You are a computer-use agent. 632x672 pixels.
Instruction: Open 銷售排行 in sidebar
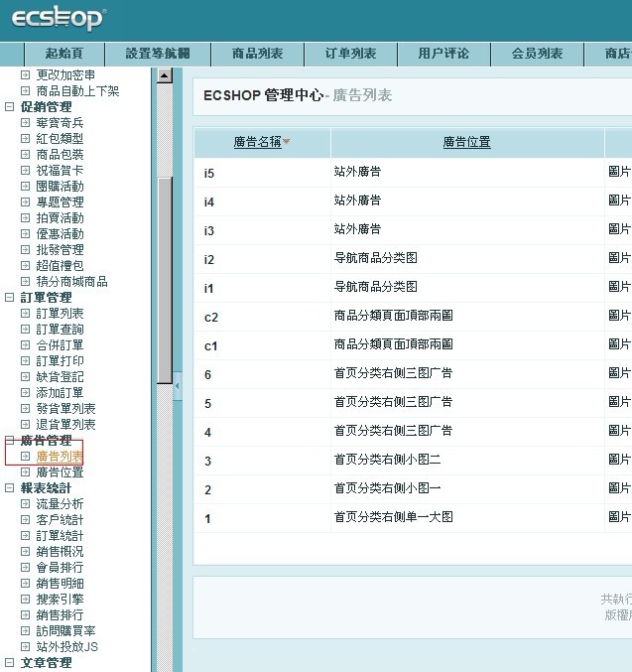(60, 615)
